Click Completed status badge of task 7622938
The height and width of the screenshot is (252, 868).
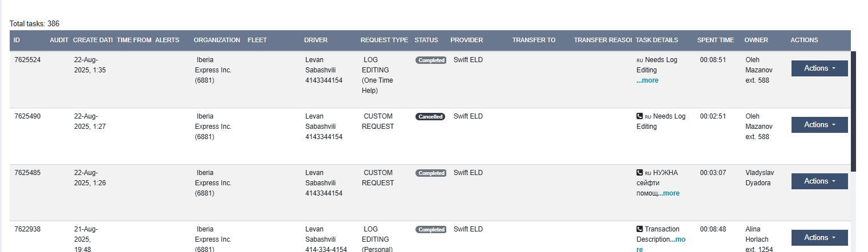click(x=431, y=229)
